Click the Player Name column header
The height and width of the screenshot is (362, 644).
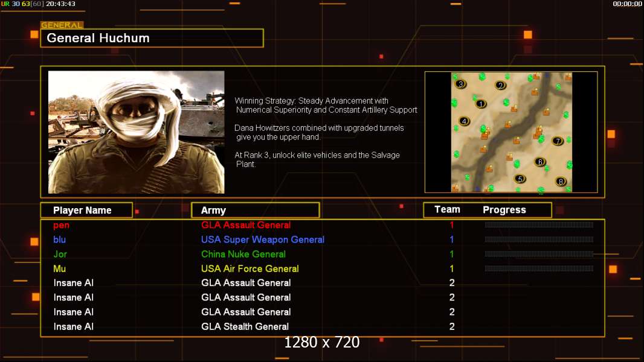[86, 211]
